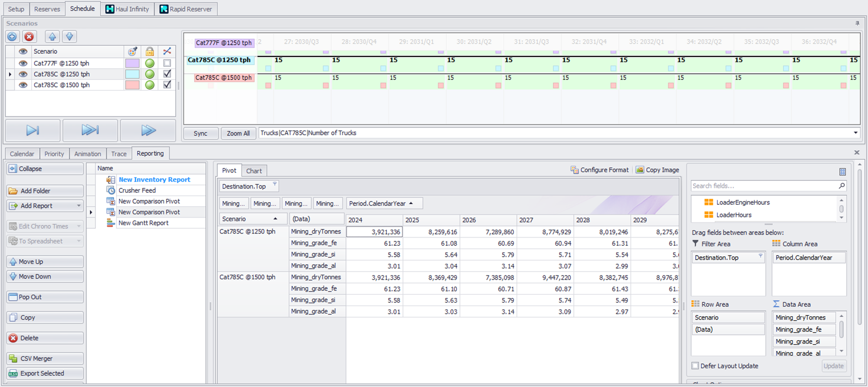Click the Copy Image icon

point(640,170)
